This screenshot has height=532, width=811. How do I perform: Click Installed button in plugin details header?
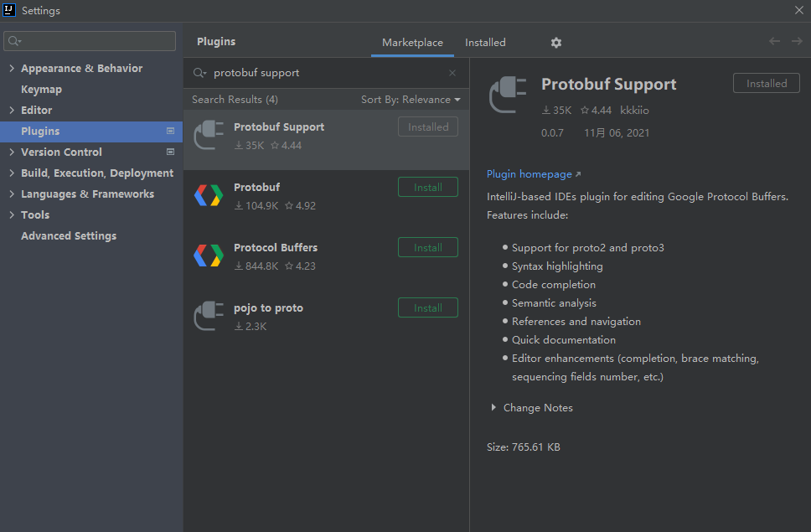click(767, 83)
